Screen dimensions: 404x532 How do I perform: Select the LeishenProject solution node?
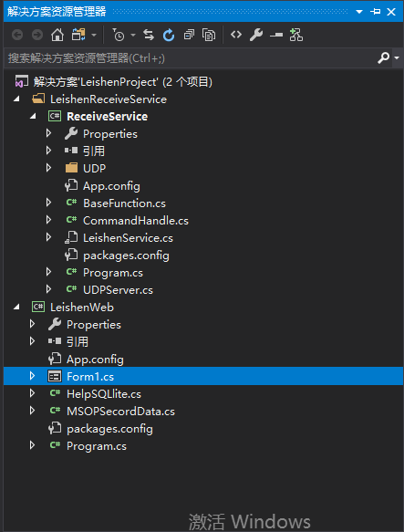pyautogui.click(x=123, y=82)
